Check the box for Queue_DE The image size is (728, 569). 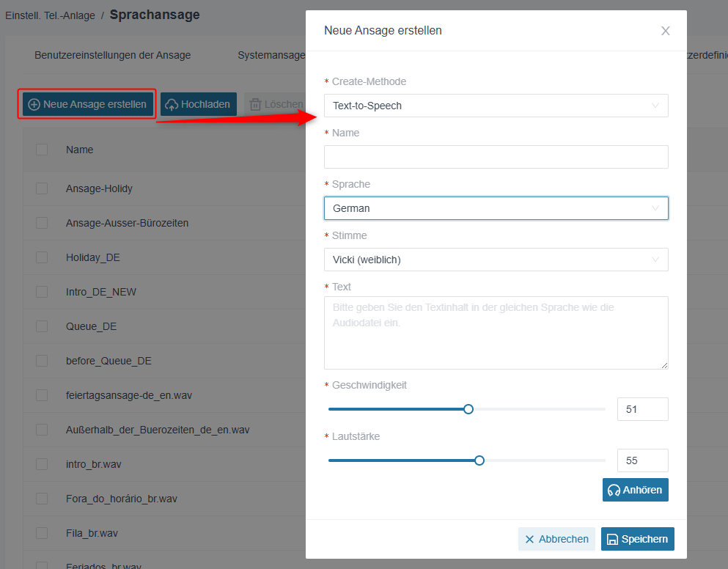point(42,326)
